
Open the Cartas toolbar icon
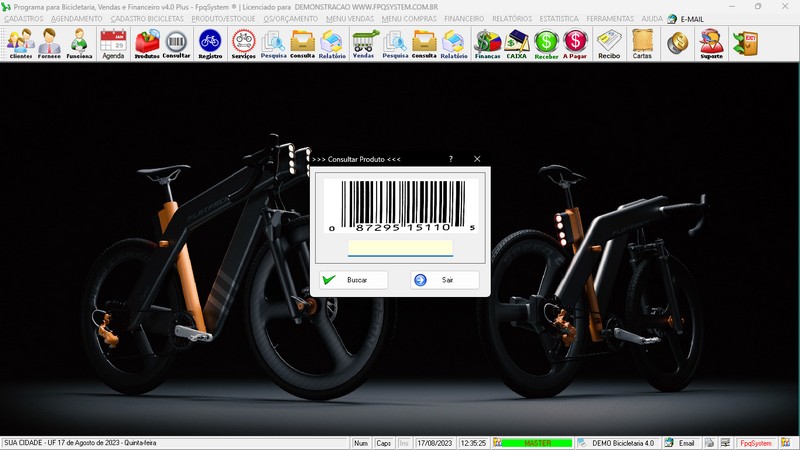click(x=642, y=44)
